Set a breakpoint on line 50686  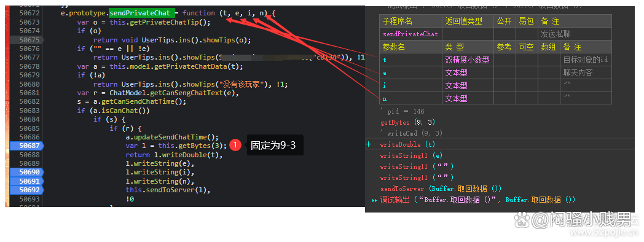[29, 137]
